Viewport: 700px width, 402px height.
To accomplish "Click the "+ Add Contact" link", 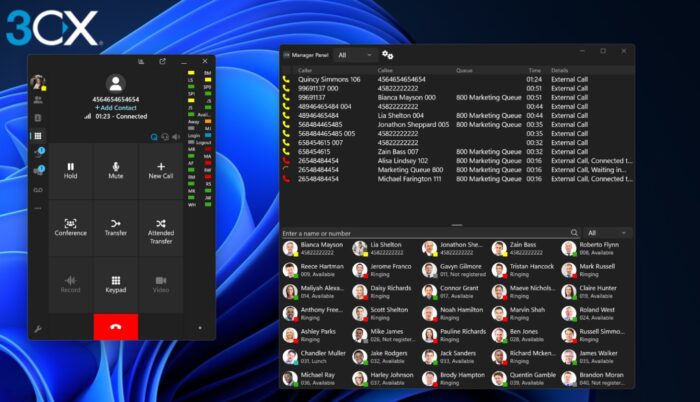I will [116, 108].
